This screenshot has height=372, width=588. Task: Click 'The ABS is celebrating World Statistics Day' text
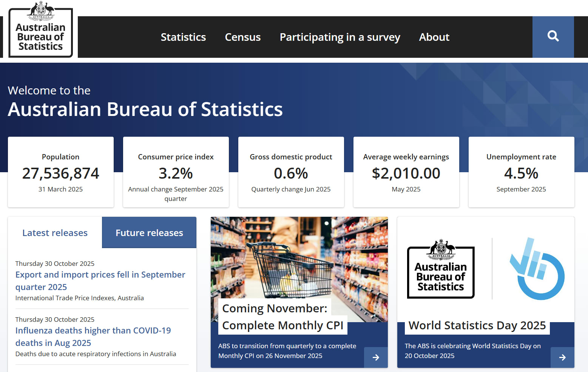click(473, 351)
